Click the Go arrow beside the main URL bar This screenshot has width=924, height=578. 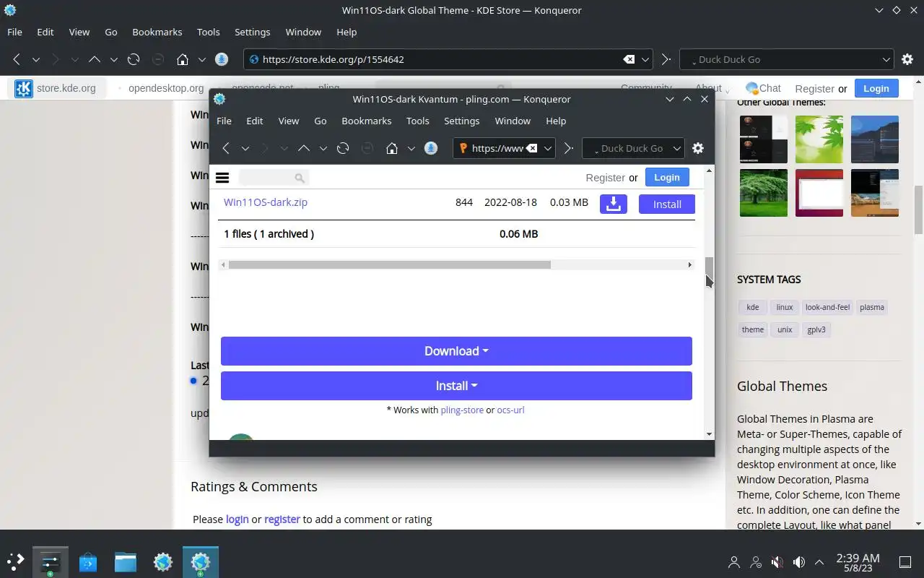point(666,59)
